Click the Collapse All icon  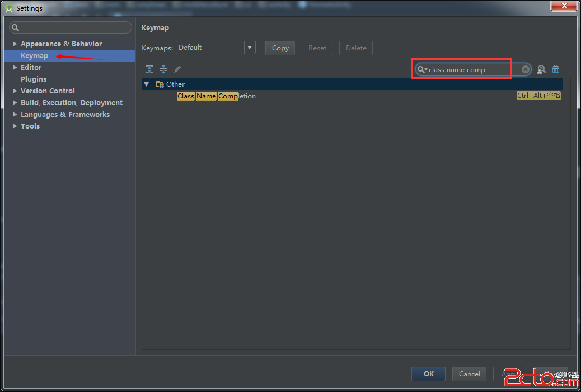point(163,69)
